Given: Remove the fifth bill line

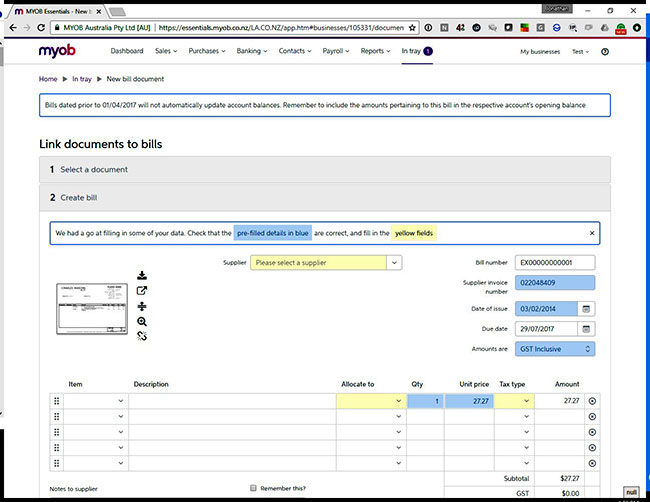Looking at the screenshot, I should coord(592,463).
